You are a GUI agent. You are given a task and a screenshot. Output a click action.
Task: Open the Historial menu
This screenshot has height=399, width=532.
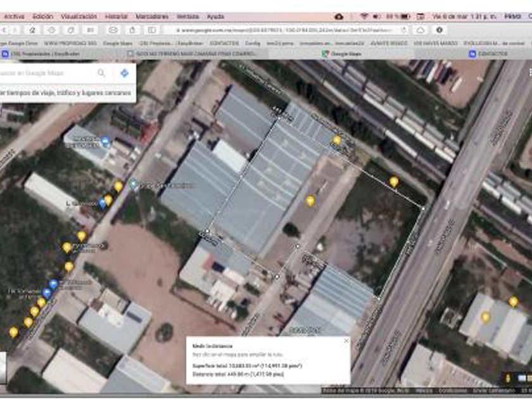pyautogui.click(x=116, y=16)
